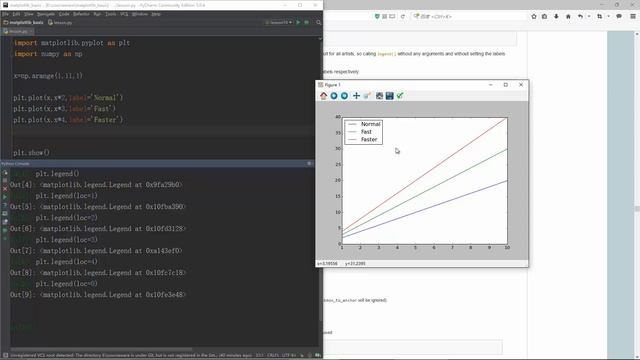The width and height of the screenshot is (640, 360).
Task: Click the browser screenshot crop icon
Action: click(600, 16)
